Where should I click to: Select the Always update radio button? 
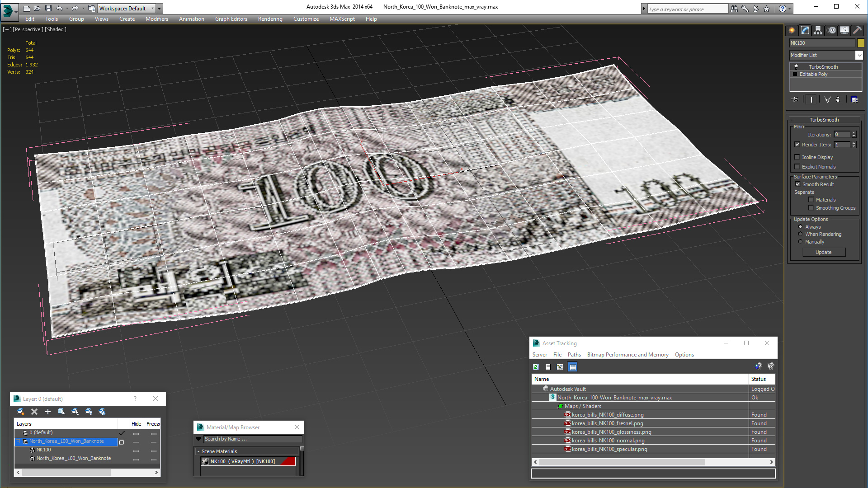tap(801, 227)
